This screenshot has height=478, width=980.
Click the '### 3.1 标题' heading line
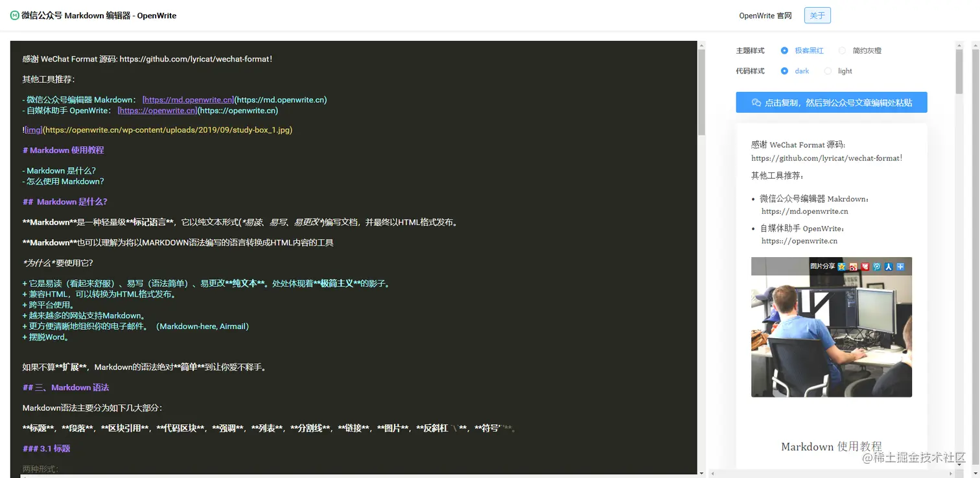tap(46, 448)
